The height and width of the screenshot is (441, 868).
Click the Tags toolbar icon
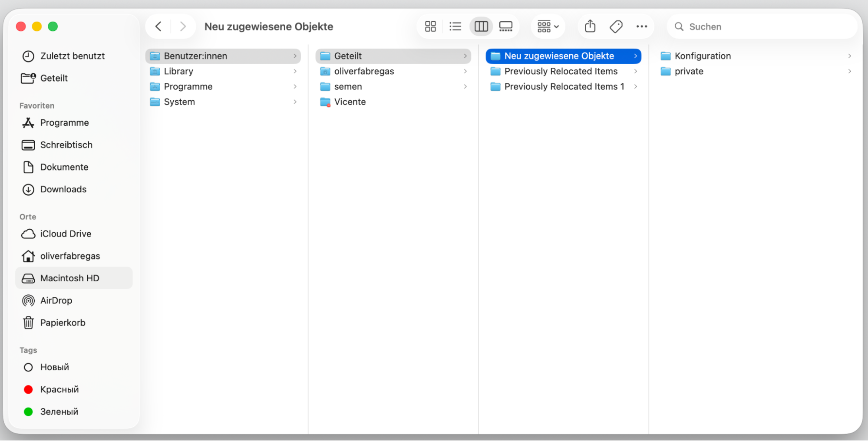pos(616,26)
